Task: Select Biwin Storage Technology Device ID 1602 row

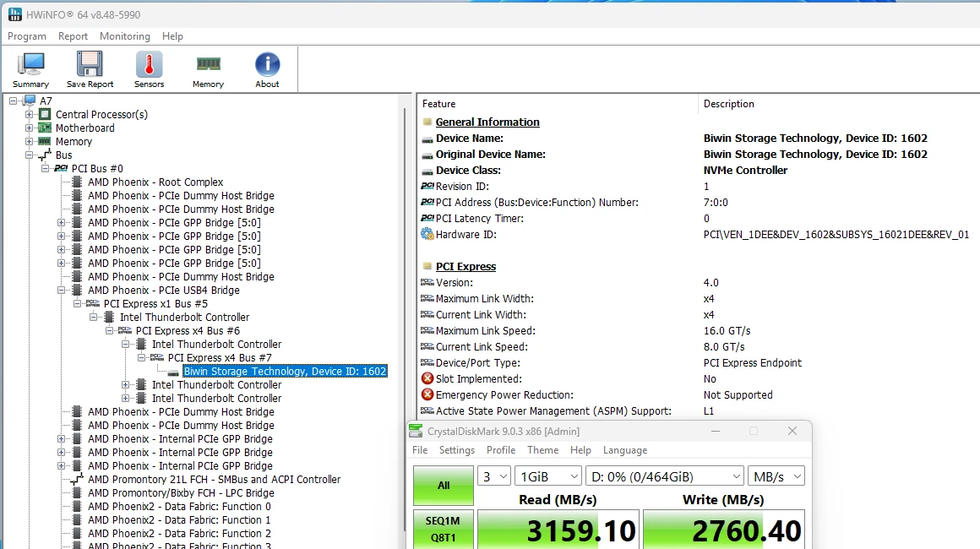Action: pos(286,372)
